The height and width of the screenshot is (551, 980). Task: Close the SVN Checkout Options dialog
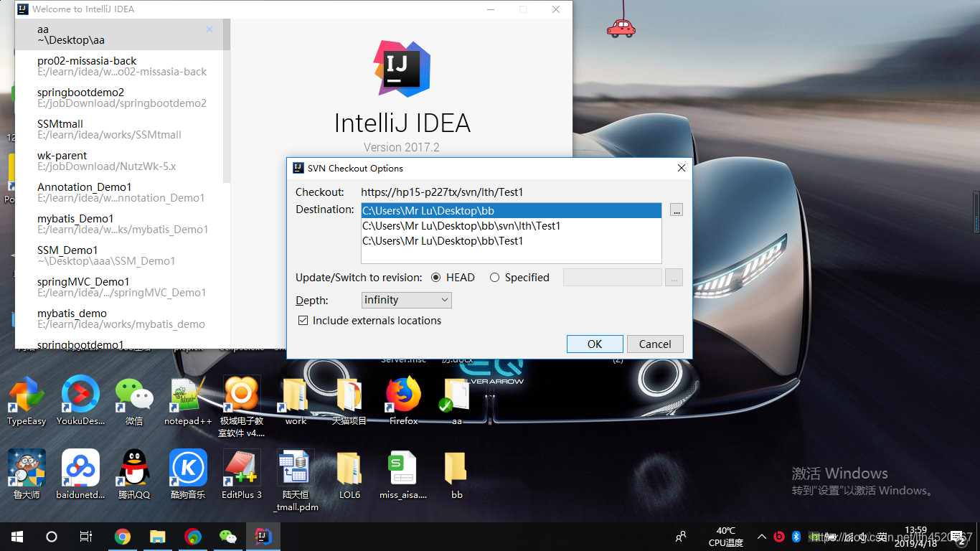pos(682,168)
